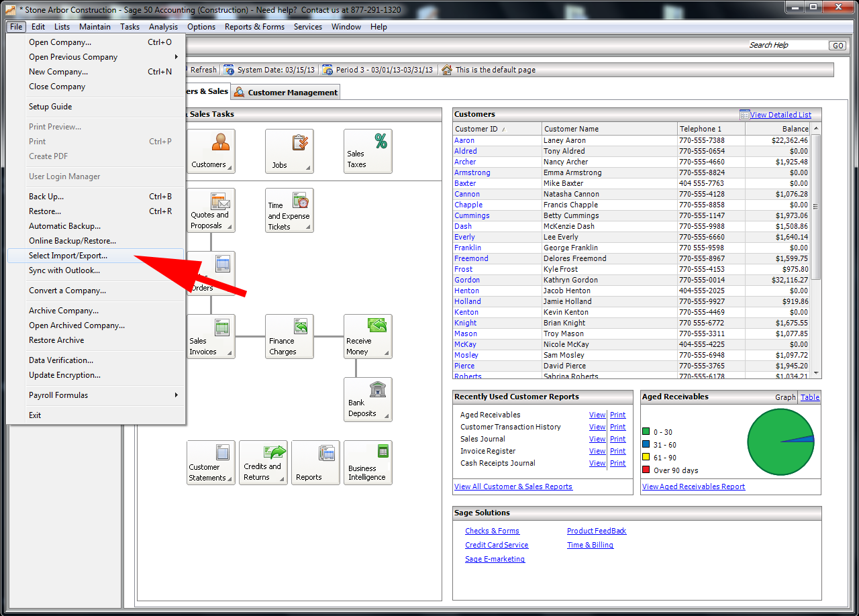Open the Sage E-marketing link
859x616 pixels.
[x=495, y=558]
